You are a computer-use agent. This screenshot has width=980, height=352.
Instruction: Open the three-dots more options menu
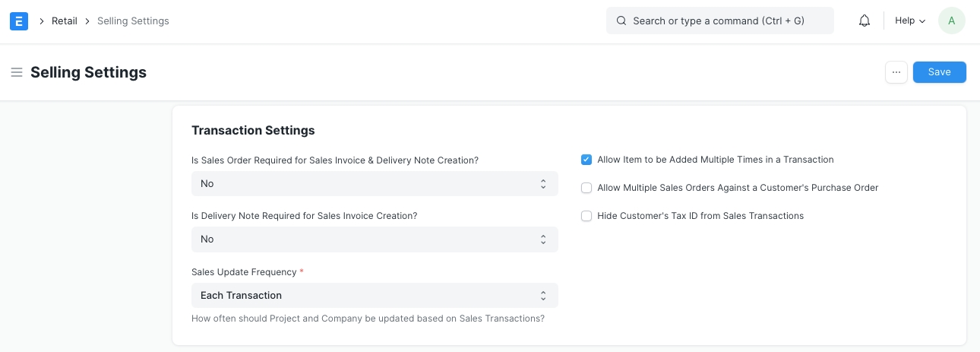tap(896, 72)
